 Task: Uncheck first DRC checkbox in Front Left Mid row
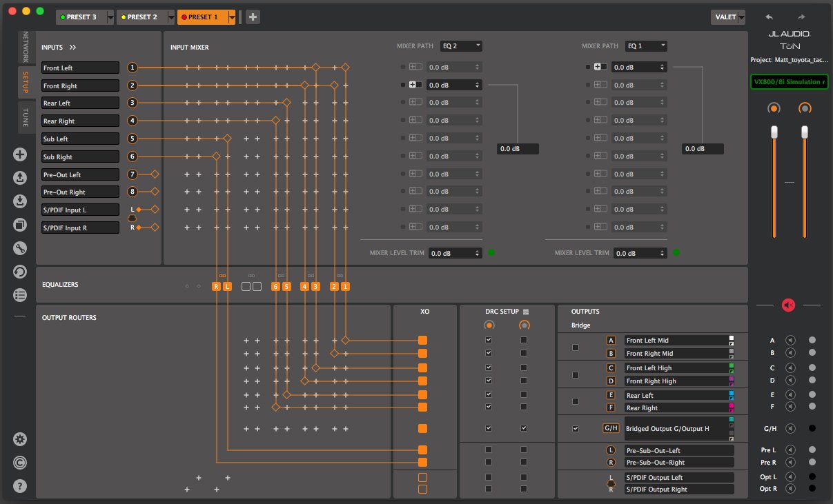click(x=489, y=340)
